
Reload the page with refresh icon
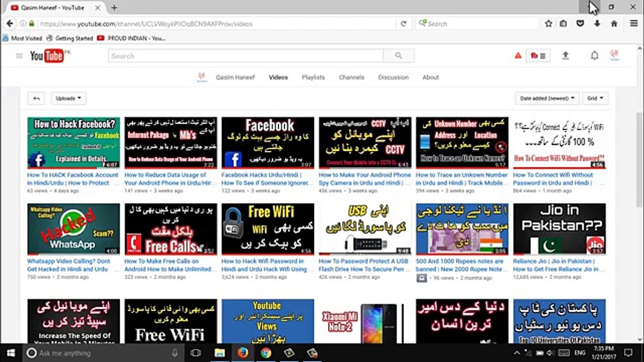[x=404, y=24]
